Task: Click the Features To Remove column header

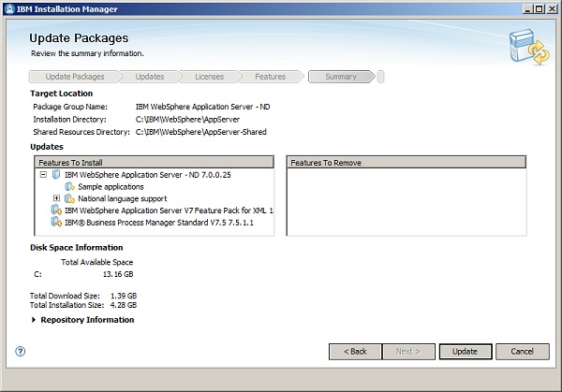Action: (407, 162)
